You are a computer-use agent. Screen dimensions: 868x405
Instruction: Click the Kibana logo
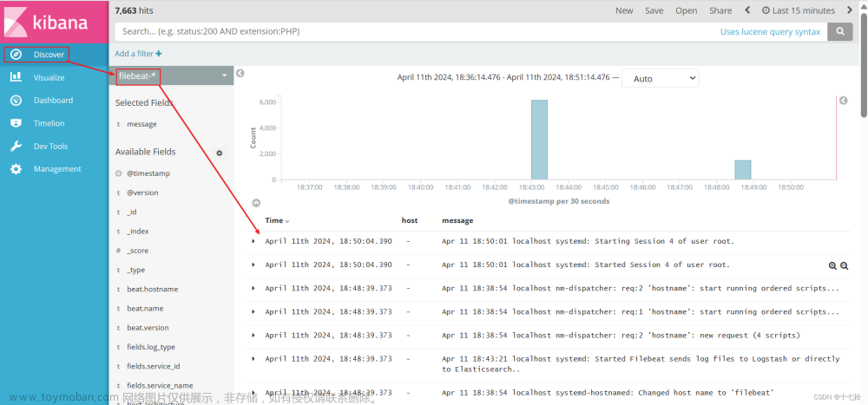(x=54, y=22)
